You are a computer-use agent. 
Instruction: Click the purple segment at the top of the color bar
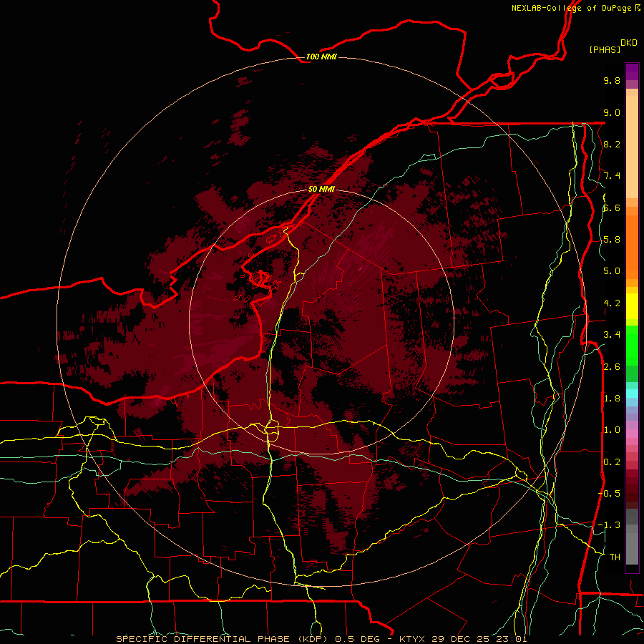pyautogui.click(x=632, y=72)
